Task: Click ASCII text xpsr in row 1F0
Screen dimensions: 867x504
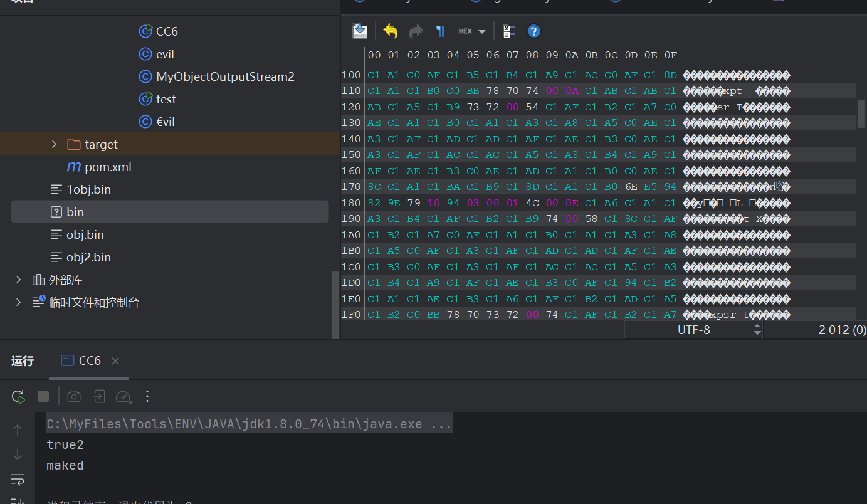Action: (x=722, y=315)
